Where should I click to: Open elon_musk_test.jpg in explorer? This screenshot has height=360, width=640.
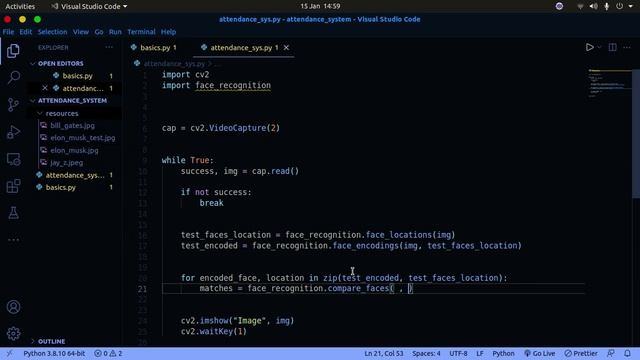pos(82,138)
